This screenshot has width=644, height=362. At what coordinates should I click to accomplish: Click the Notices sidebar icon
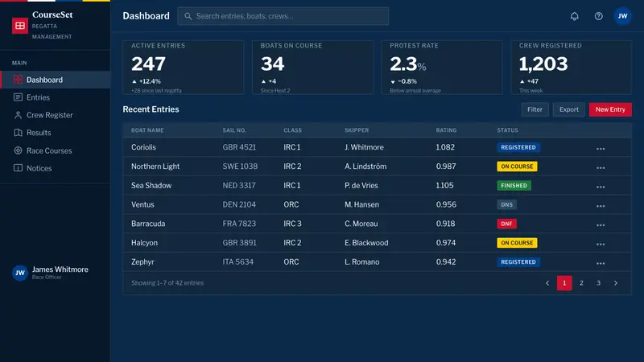tap(18, 168)
